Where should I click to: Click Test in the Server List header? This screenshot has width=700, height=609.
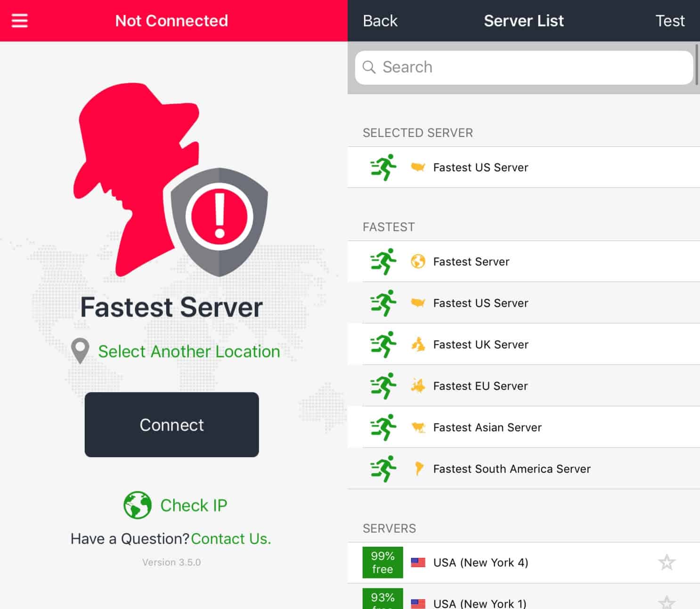point(670,21)
